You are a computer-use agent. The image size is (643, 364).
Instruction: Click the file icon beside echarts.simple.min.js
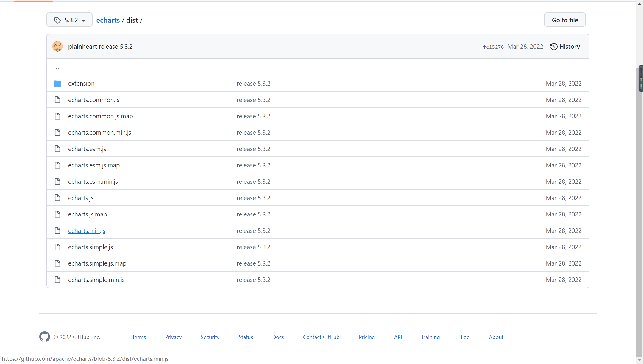(57, 280)
